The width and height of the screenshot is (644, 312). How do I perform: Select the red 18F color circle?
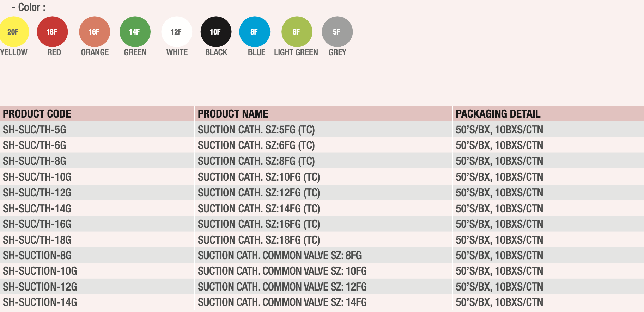pyautogui.click(x=52, y=32)
